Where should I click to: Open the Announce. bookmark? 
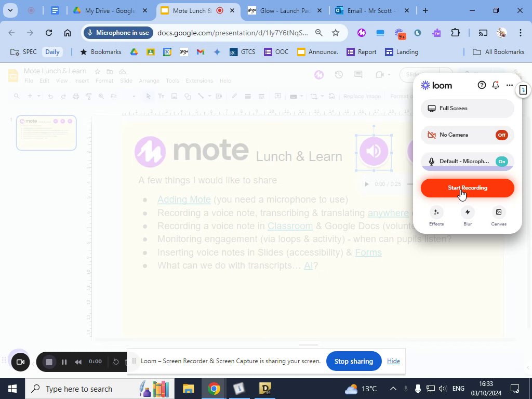coord(317,52)
